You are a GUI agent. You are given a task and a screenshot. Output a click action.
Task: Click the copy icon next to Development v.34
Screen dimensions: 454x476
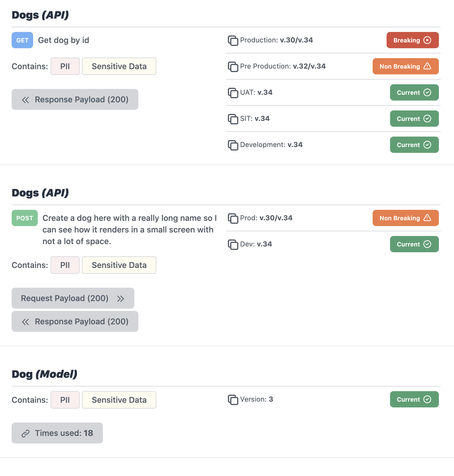coord(233,145)
